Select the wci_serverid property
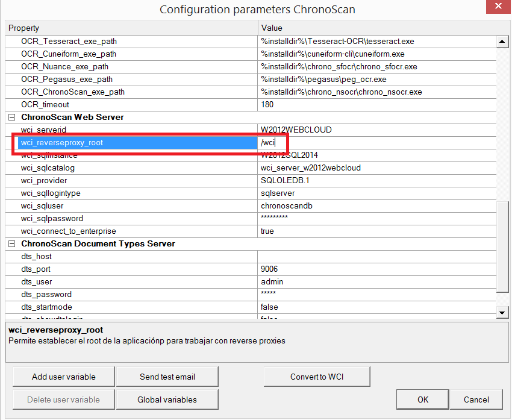 point(43,130)
